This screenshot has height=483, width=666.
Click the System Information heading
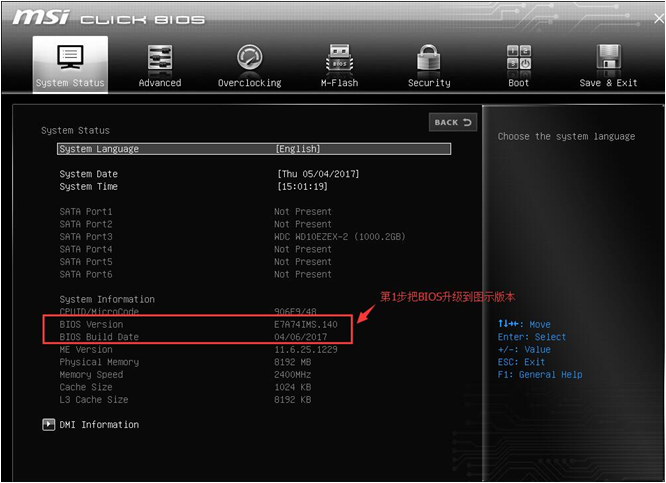[107, 299]
